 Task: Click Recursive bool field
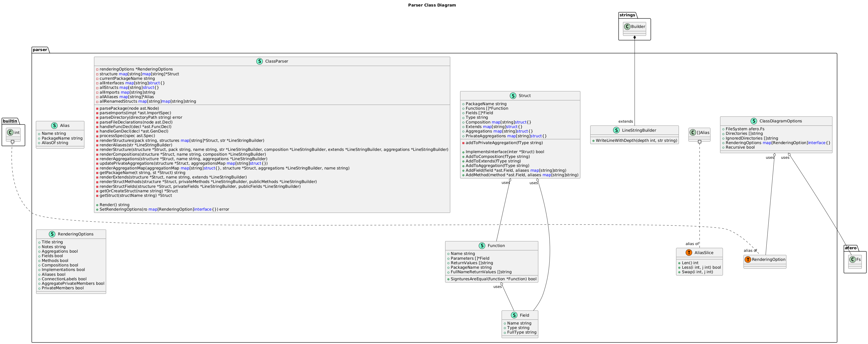(738, 147)
